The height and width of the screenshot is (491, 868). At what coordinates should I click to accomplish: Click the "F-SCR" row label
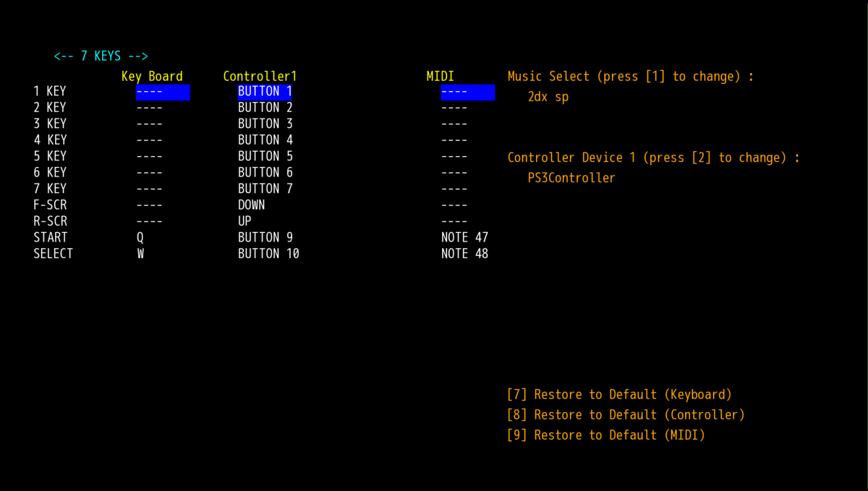pos(50,205)
